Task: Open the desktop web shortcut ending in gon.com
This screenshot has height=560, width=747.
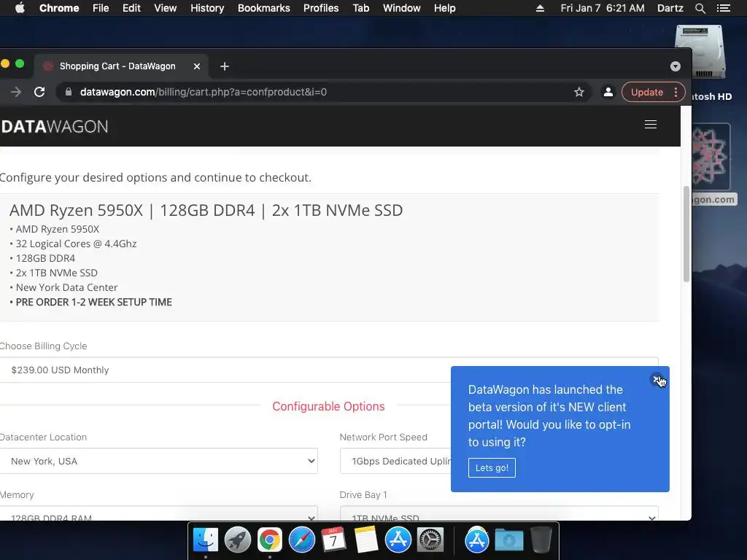Action: pos(710,164)
